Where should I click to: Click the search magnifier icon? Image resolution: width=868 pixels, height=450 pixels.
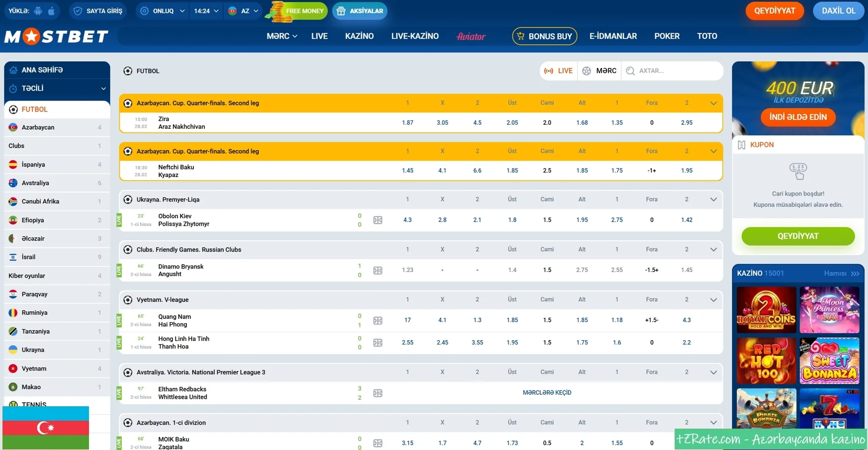tap(630, 71)
